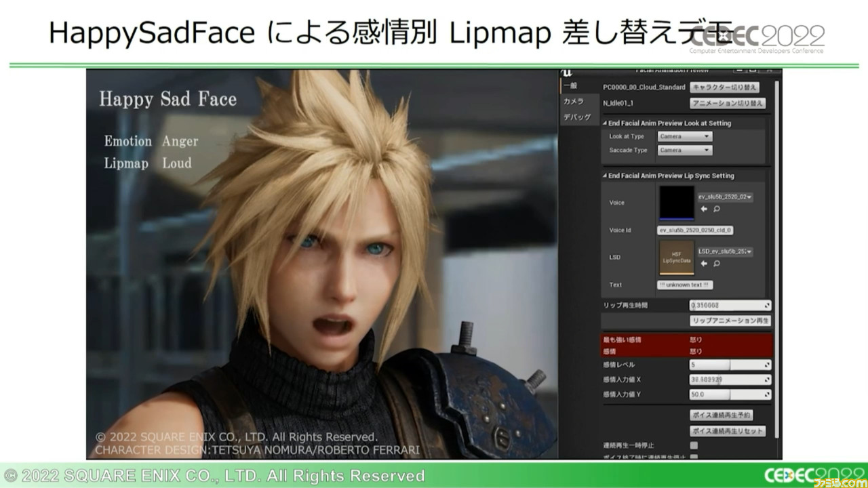The image size is (868, 488).
Task: Browse to Voice asset magnifier icon
Action: click(x=716, y=209)
